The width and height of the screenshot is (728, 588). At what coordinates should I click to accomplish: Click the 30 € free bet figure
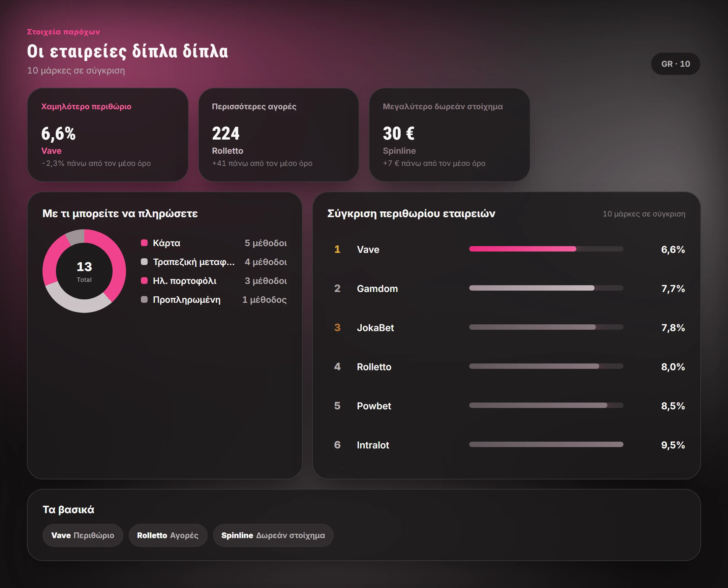398,133
